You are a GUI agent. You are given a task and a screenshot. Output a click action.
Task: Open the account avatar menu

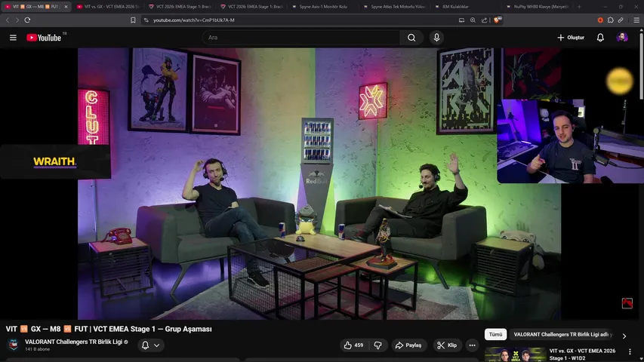(622, 38)
